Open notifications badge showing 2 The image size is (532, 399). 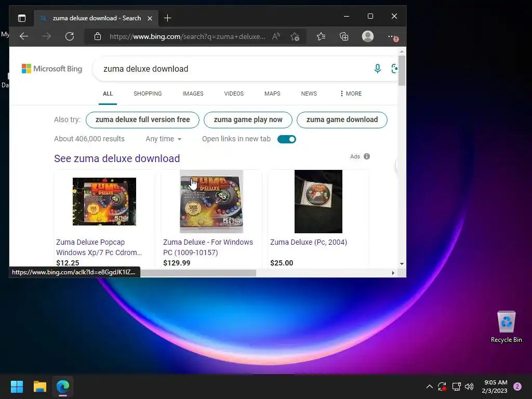pos(517,387)
